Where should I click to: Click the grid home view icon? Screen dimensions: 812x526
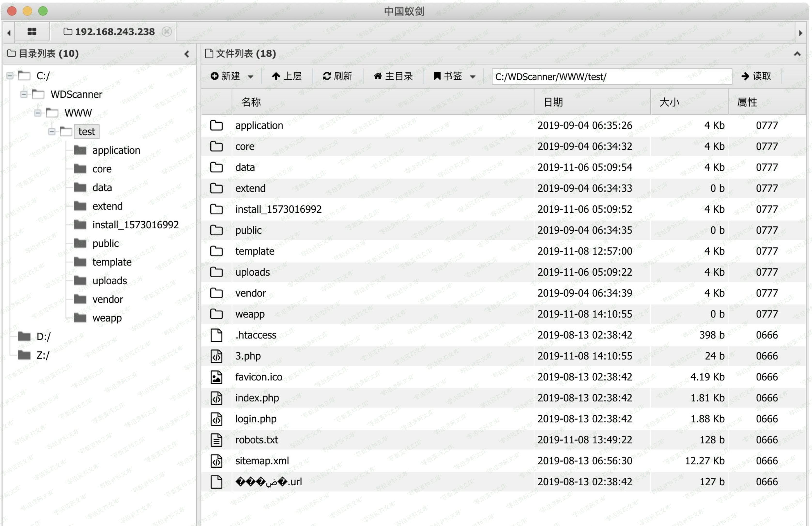click(x=32, y=31)
